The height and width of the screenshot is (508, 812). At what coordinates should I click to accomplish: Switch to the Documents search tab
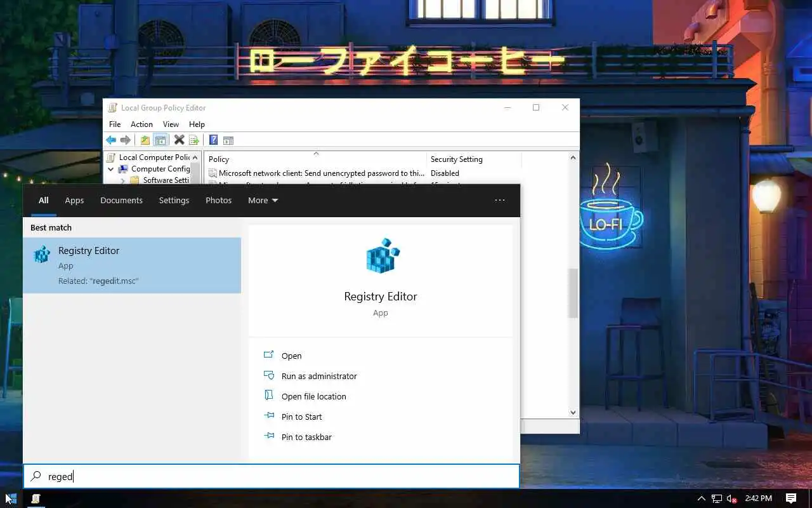121,200
